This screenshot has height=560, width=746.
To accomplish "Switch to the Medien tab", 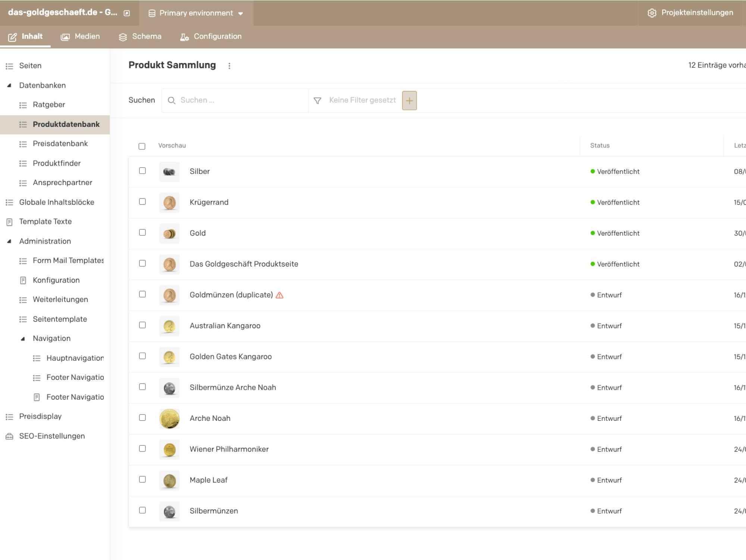I will point(80,37).
